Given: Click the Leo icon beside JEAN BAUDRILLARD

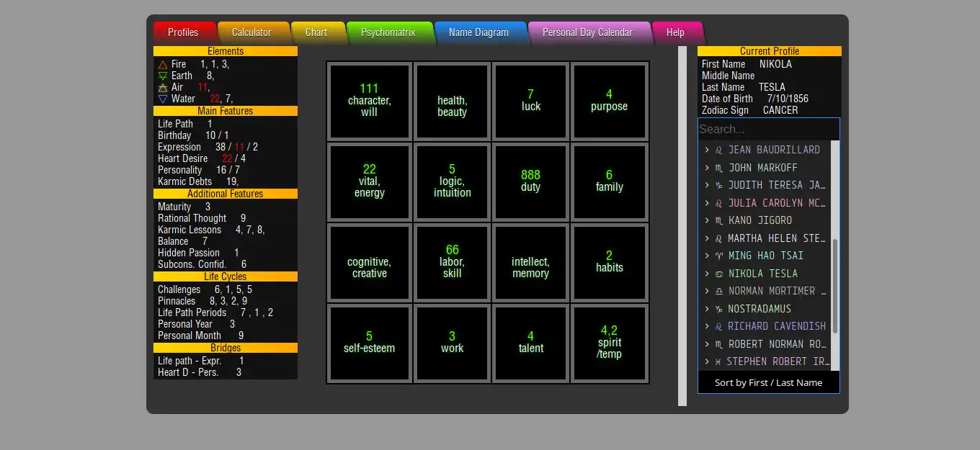Looking at the screenshot, I should click(x=718, y=150).
